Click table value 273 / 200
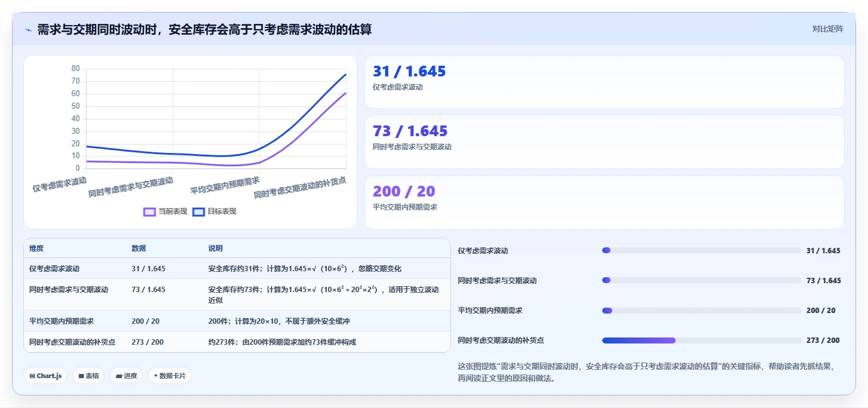 (x=148, y=342)
